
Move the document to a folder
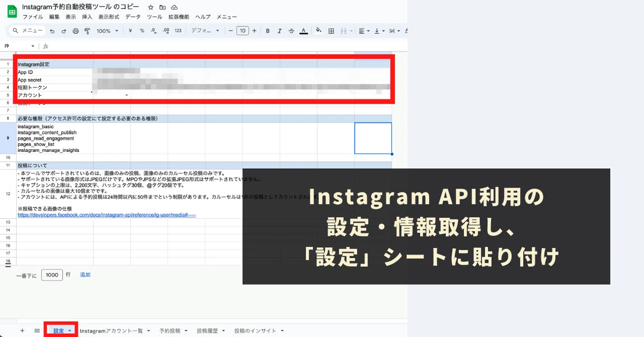[x=162, y=8]
